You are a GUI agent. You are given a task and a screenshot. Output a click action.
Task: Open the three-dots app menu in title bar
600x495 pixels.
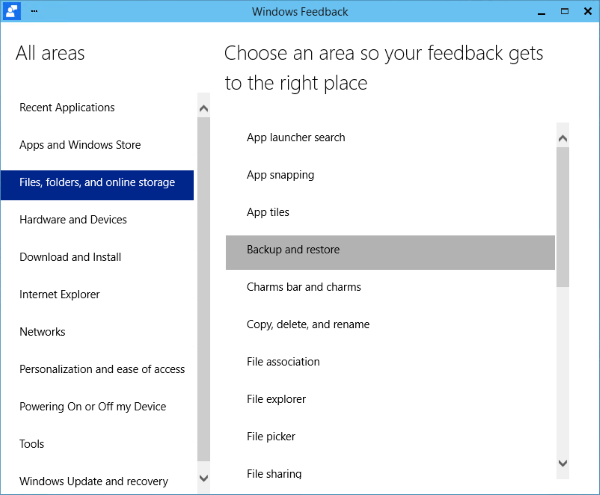(36, 12)
